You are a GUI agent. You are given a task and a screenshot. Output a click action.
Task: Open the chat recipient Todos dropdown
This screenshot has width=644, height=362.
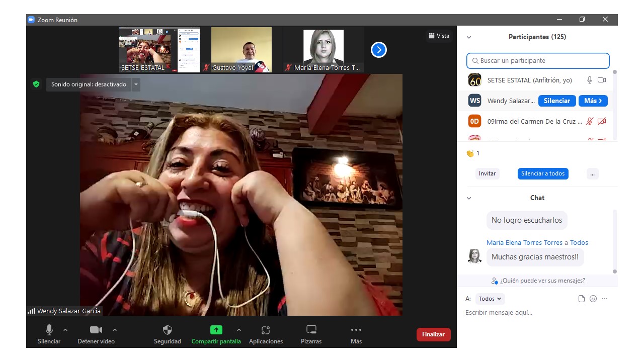coord(490,299)
